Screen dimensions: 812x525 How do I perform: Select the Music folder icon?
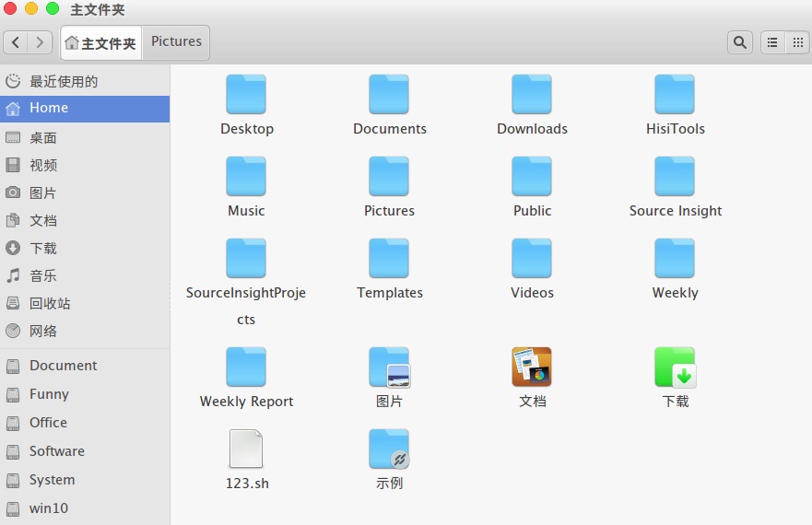tap(246, 176)
